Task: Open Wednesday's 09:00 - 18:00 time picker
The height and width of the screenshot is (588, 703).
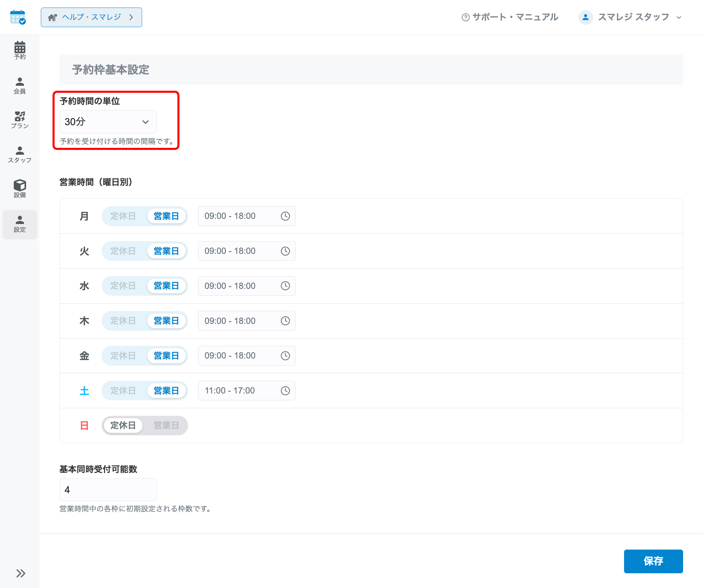Action: [247, 286]
